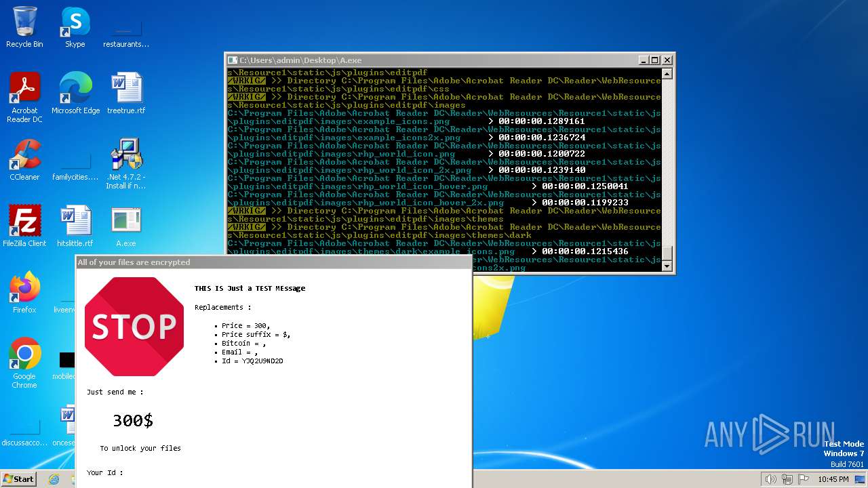Open FileZilla Client shortcut
This screenshot has height=488, width=868.
click(24, 226)
